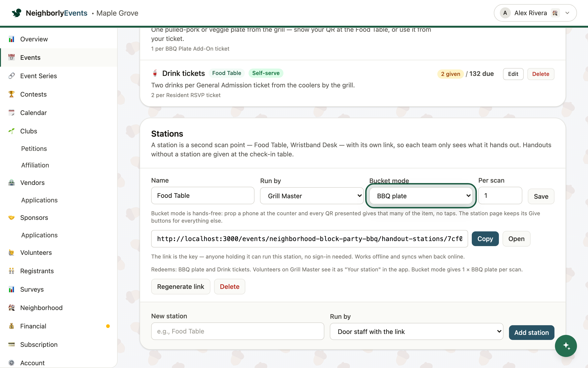Open the Bucket mode BBQ plate dropdown
Screen dimensions: 588x368
coord(421,196)
